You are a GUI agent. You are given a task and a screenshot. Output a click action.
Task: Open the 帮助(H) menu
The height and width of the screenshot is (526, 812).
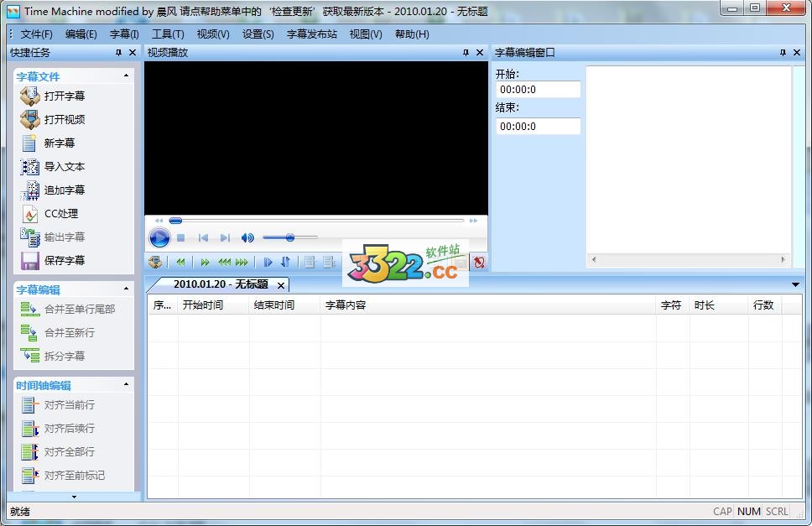point(412,34)
